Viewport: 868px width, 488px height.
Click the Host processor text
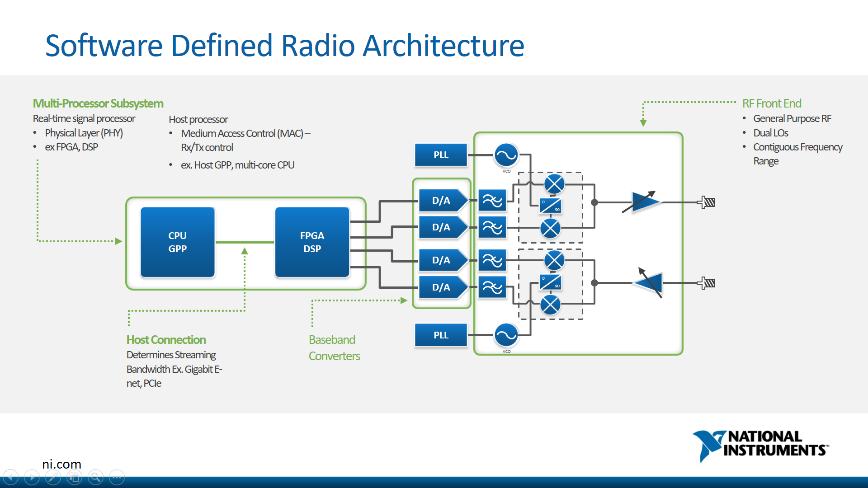click(198, 119)
